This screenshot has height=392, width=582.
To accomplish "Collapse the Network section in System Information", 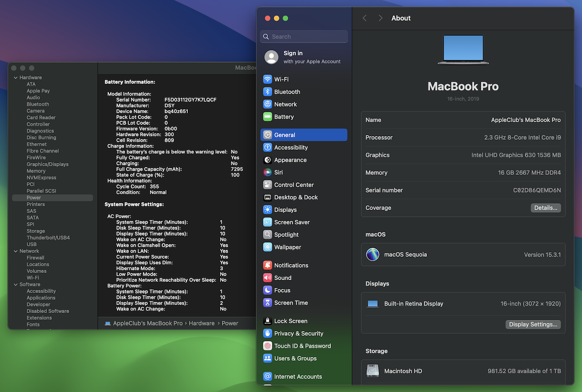I will pos(15,251).
